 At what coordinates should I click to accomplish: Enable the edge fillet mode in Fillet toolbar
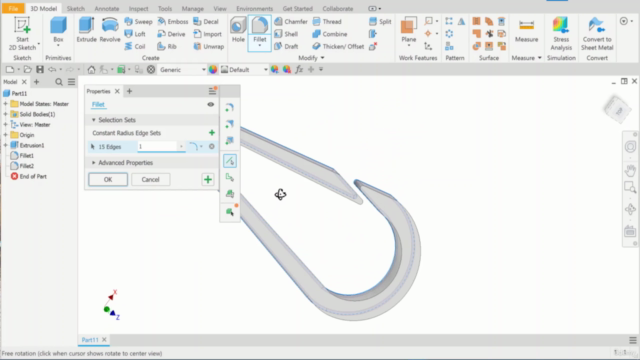click(x=230, y=108)
